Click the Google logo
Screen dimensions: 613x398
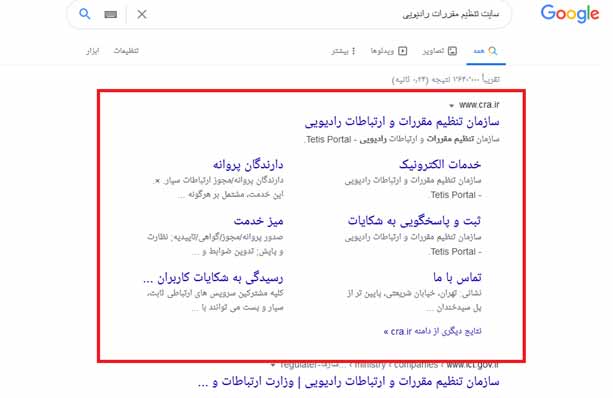coord(570,14)
